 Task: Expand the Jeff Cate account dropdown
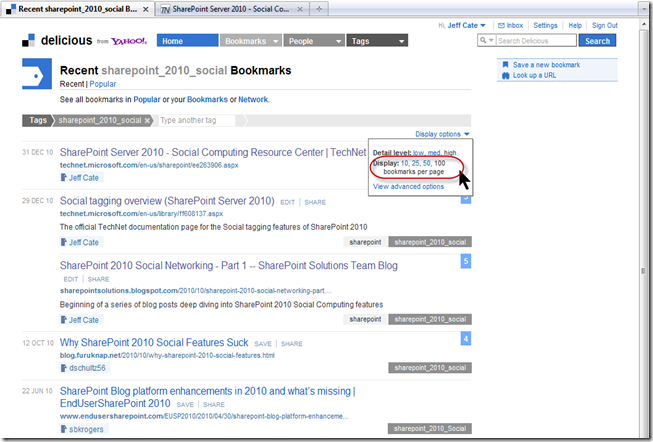[x=483, y=25]
